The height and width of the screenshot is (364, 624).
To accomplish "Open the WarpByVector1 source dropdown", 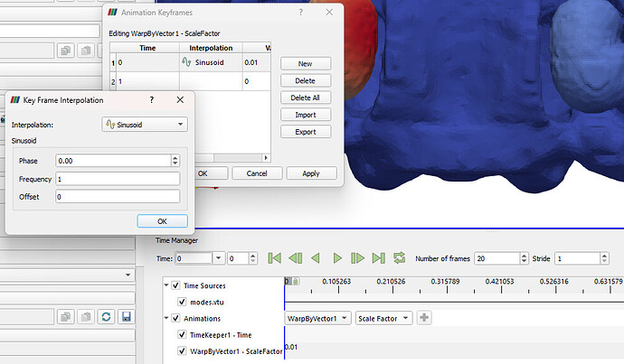I will [317, 318].
